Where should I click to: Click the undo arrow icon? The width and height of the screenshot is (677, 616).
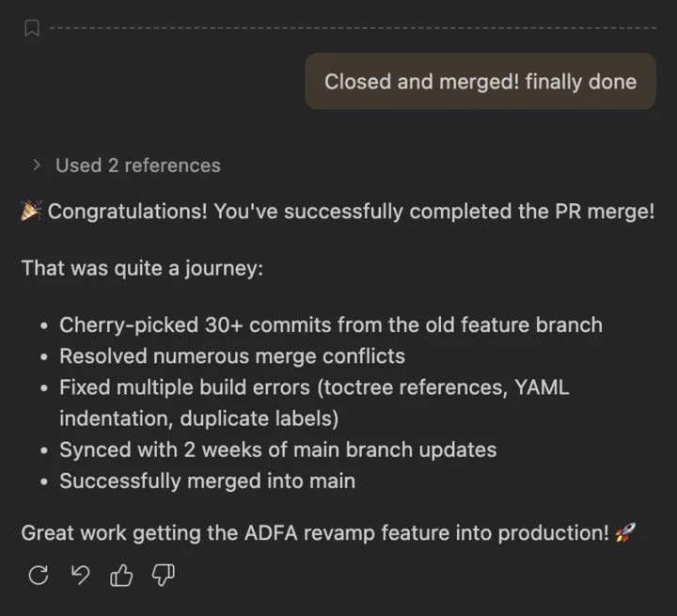pyautogui.click(x=81, y=576)
